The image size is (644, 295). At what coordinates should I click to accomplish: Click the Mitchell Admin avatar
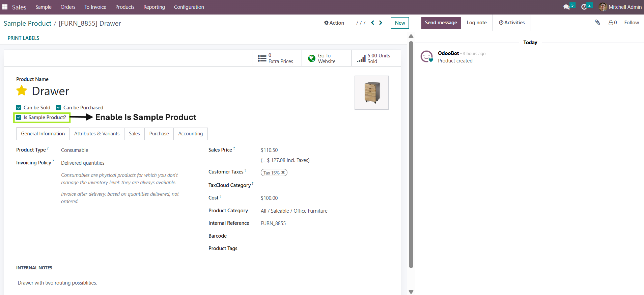point(603,7)
